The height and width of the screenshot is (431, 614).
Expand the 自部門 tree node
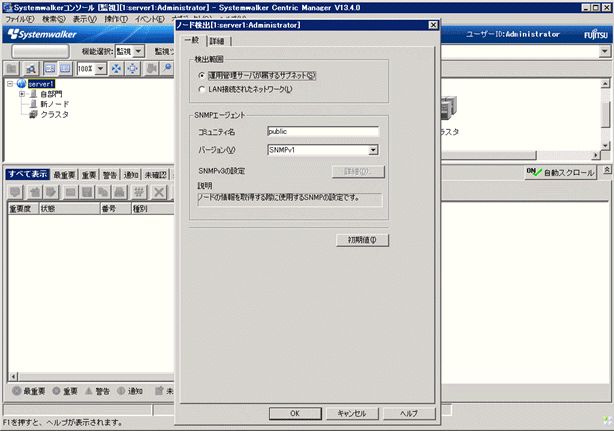22,94
